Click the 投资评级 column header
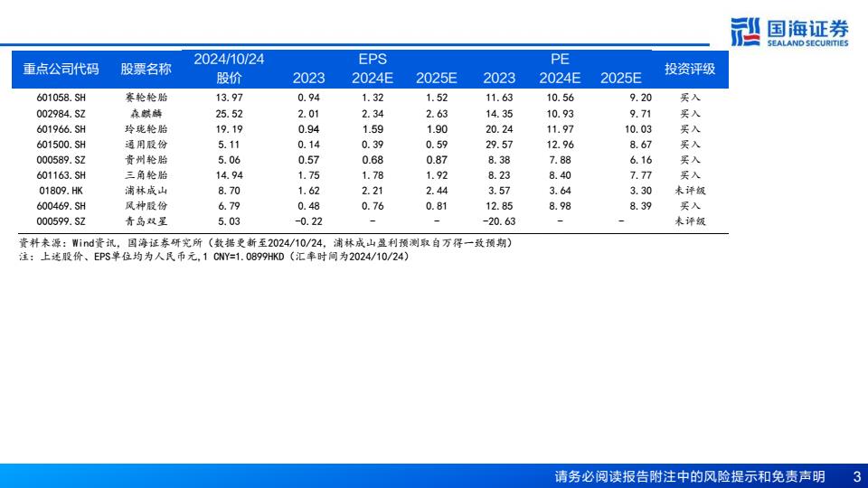 [690, 70]
